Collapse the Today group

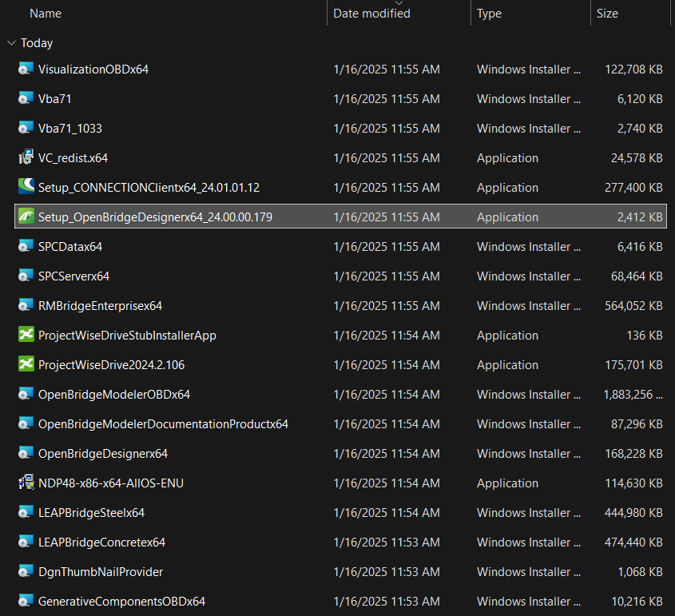11,42
